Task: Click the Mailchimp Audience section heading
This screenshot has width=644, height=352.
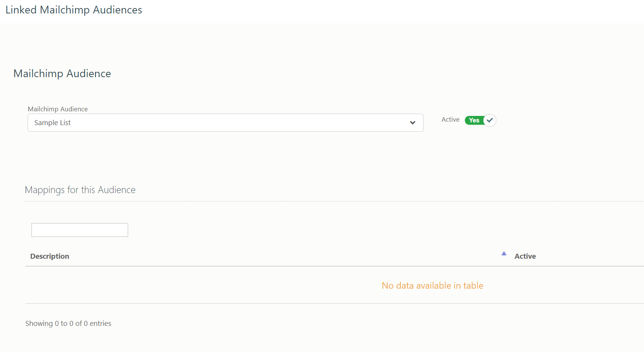Action: (62, 73)
